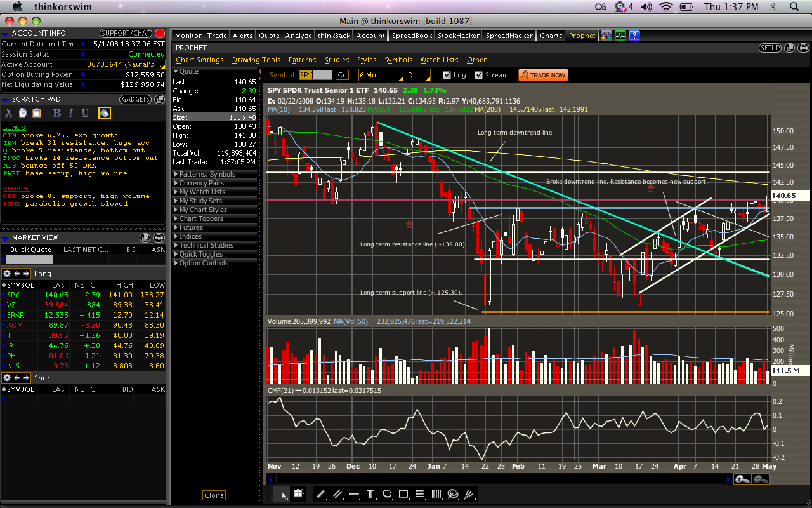Toggle italic in Scratch Pad

[x=70, y=113]
